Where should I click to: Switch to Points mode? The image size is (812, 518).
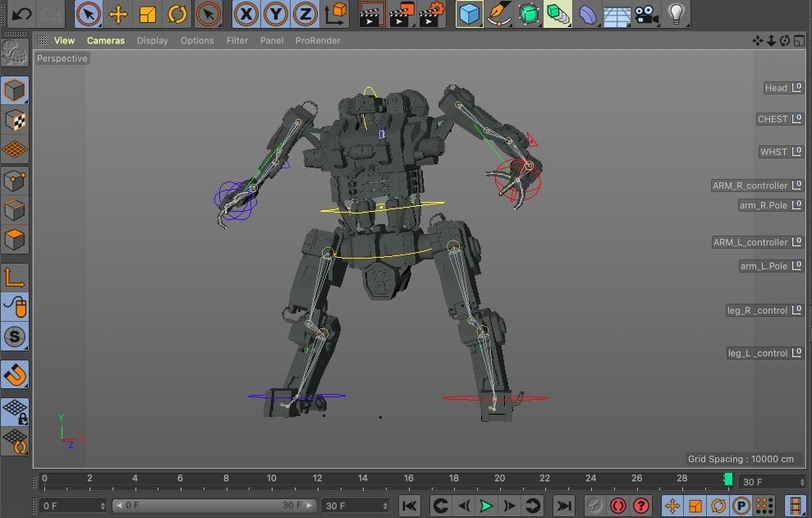(x=15, y=181)
